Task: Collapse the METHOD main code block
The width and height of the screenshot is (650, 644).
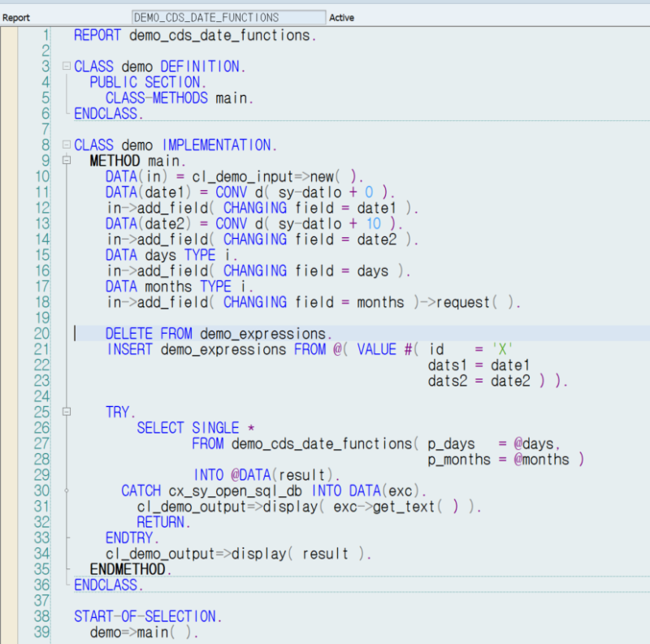Action: [66, 161]
